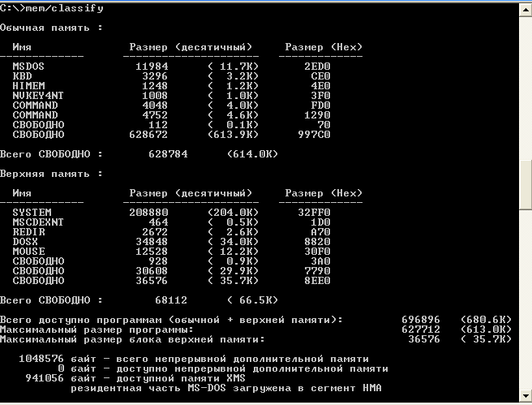This screenshot has height=405, width=532.
Task: Click the value 11984
Action: click(x=152, y=67)
